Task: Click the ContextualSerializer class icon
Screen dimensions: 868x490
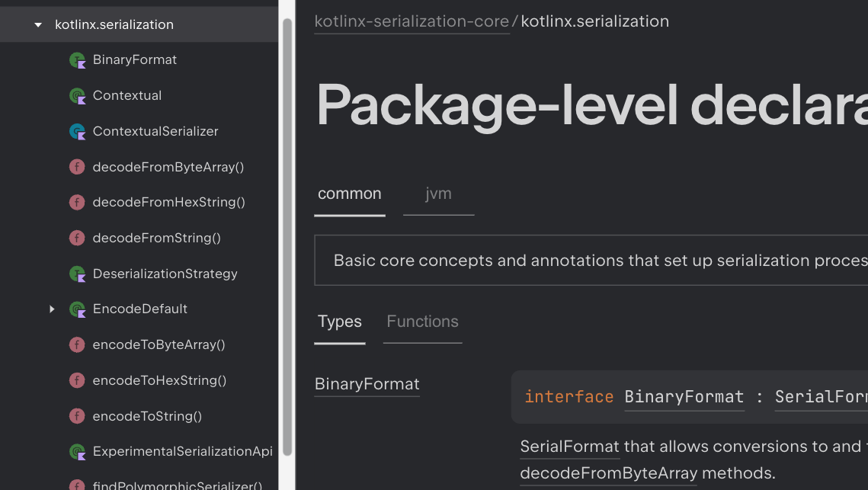Action: pyautogui.click(x=77, y=132)
